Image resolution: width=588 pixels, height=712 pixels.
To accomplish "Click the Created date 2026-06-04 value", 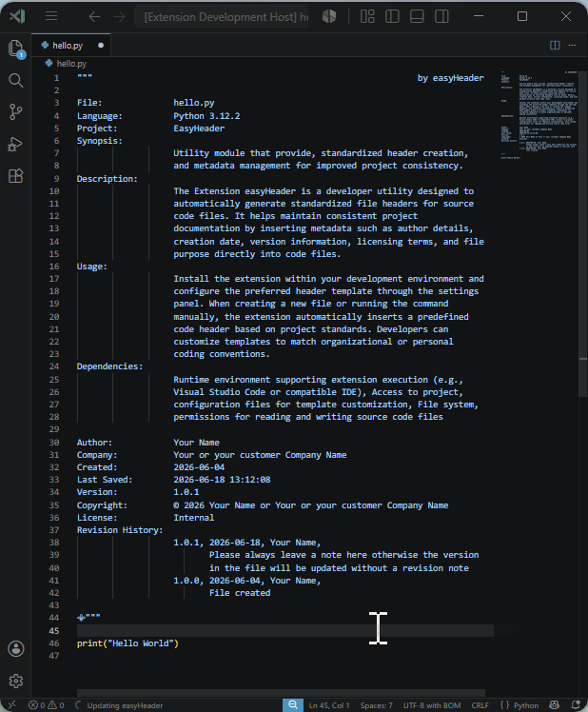I will [x=199, y=467].
